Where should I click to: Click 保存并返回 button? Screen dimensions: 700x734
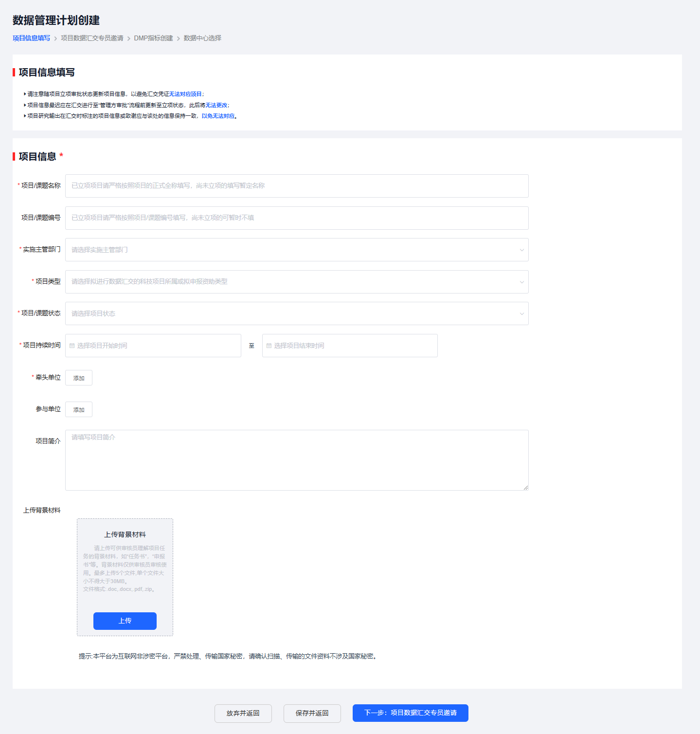tap(312, 714)
